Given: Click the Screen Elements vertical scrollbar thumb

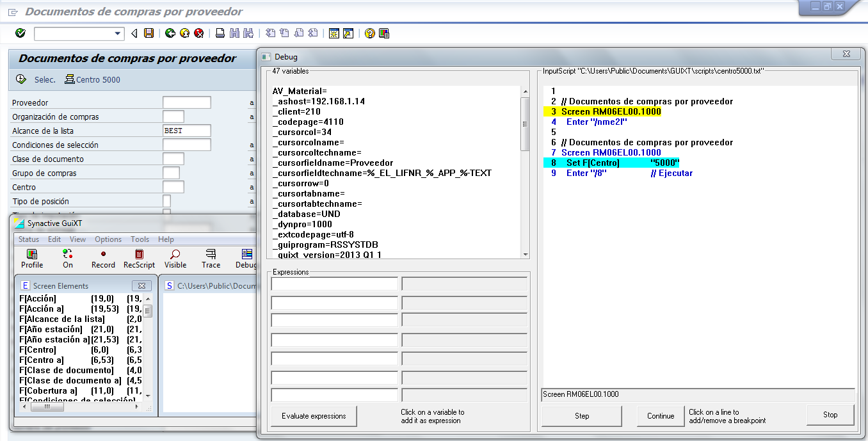Looking at the screenshot, I should point(148,311).
